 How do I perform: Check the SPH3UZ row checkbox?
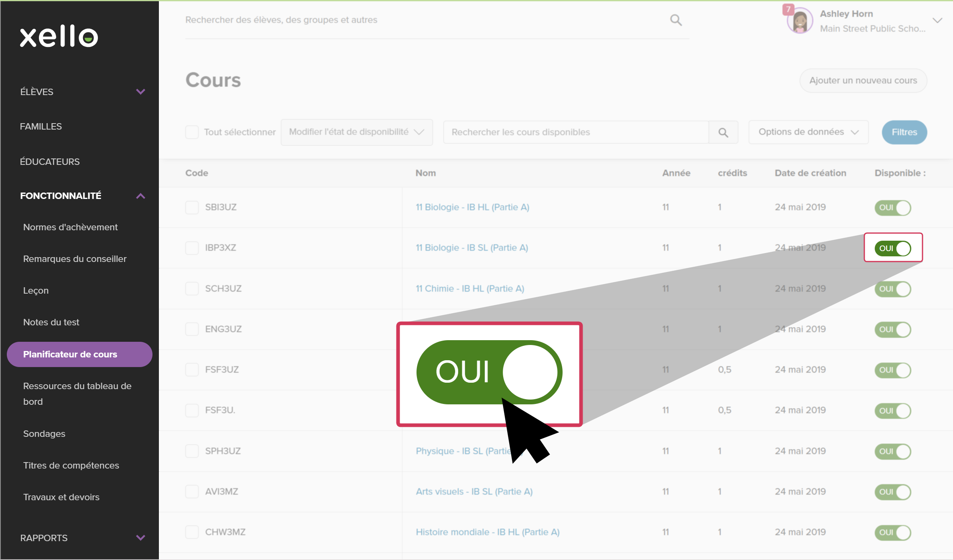point(192,451)
